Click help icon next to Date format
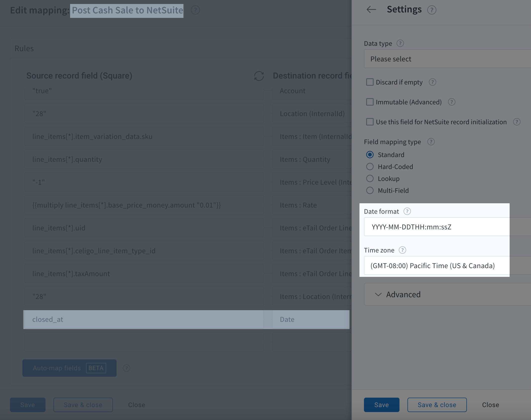This screenshot has width=531, height=420. point(407,211)
